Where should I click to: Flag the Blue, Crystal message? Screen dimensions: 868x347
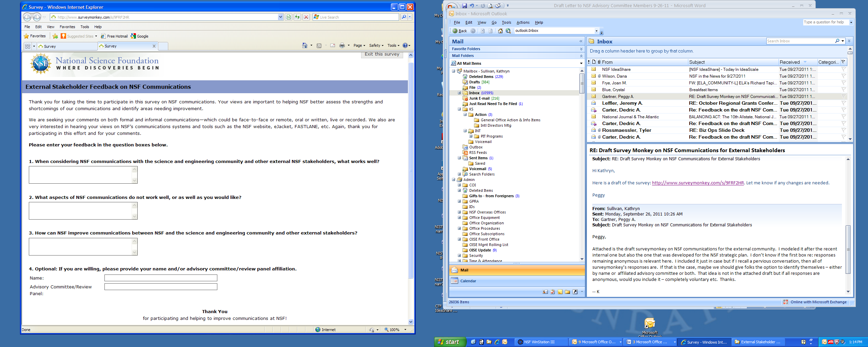pyautogui.click(x=844, y=90)
